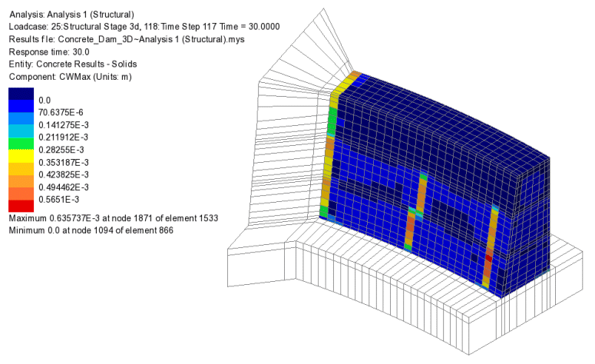This screenshot has height=364, width=595.
Task: Click the Maximum value at node 1871 text
Action: [113, 218]
